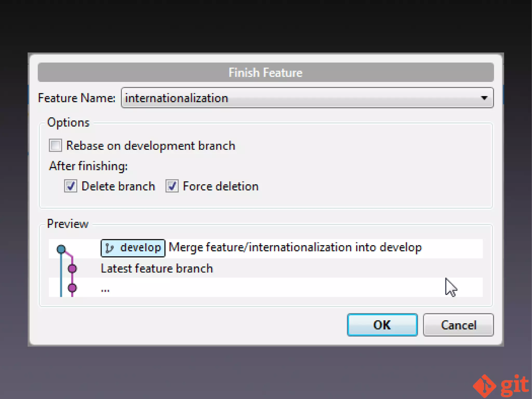532x399 pixels.
Task: Enable Rebase on development branch checkbox
Action: coord(55,145)
